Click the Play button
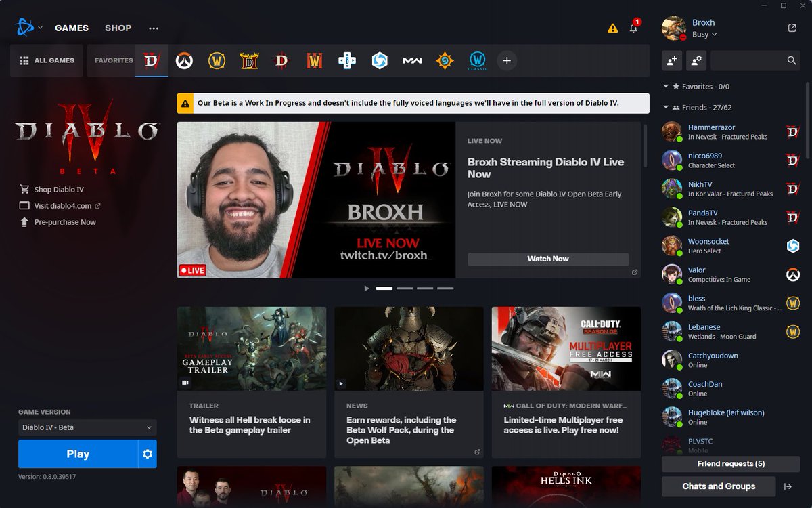Viewport: 812px width, 508px height. click(x=78, y=454)
